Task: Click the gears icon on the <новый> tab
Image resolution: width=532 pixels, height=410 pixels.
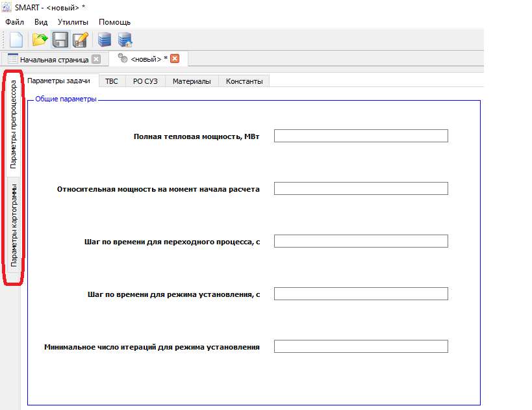Action: click(x=123, y=58)
